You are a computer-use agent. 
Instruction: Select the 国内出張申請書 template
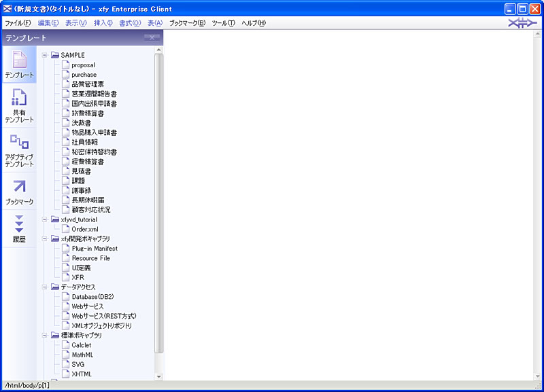(x=94, y=103)
